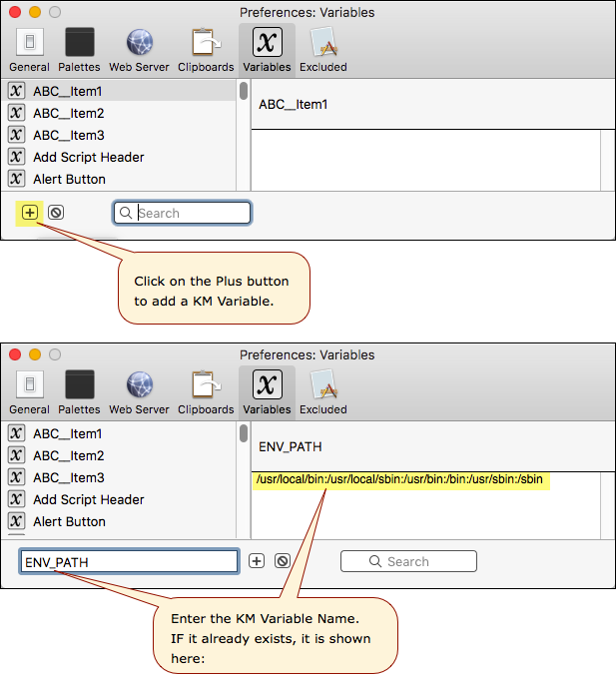616x679 pixels.
Task: Select ABC__Item1 variable in the bottom window list
Action: (119, 433)
